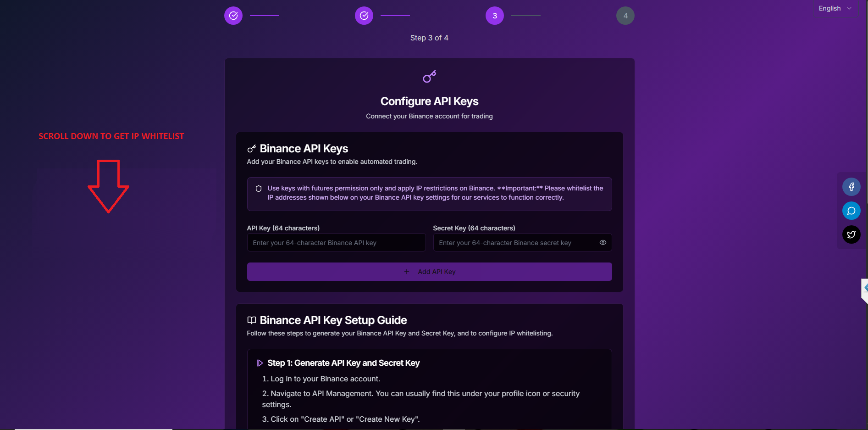Click the play arrow icon beside Step 1
Viewport: 868px width, 430px height.
(x=260, y=363)
